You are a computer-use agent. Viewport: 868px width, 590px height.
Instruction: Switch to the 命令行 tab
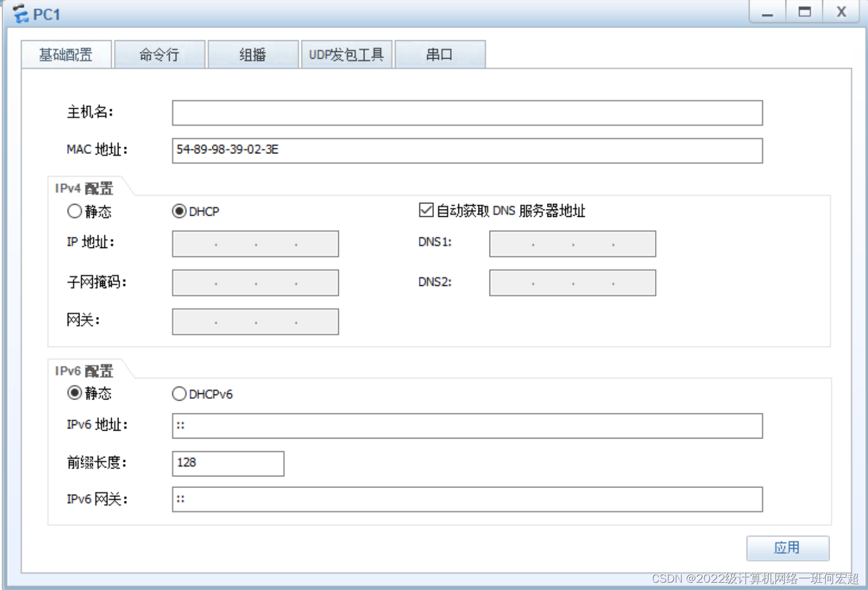click(x=159, y=54)
